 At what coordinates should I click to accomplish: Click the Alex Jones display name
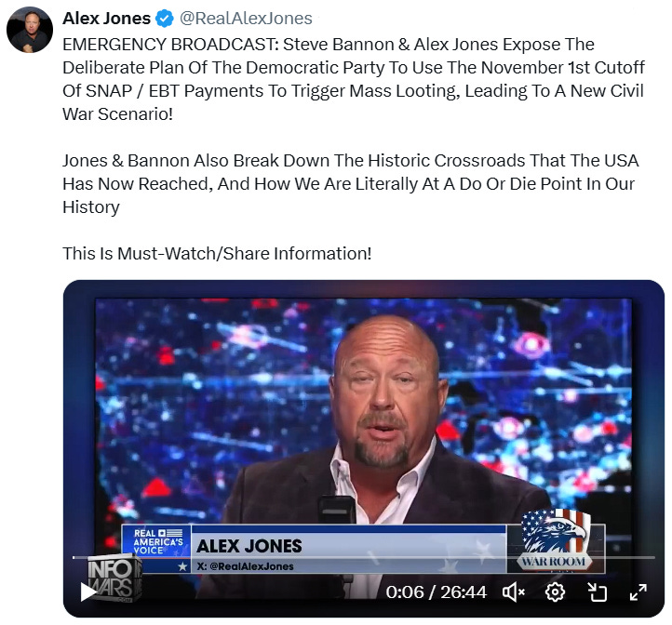tap(107, 19)
